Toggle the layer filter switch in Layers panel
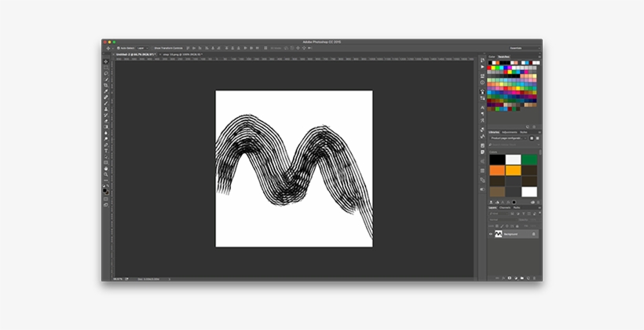Viewport: 644px width, 330px height. (540, 213)
